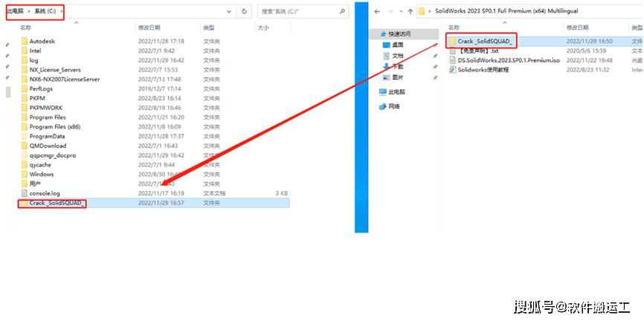The width and height of the screenshot is (644, 321).
Task: Click date 2020/5/6 15:59 of 免责声明
Action: [x=587, y=51]
